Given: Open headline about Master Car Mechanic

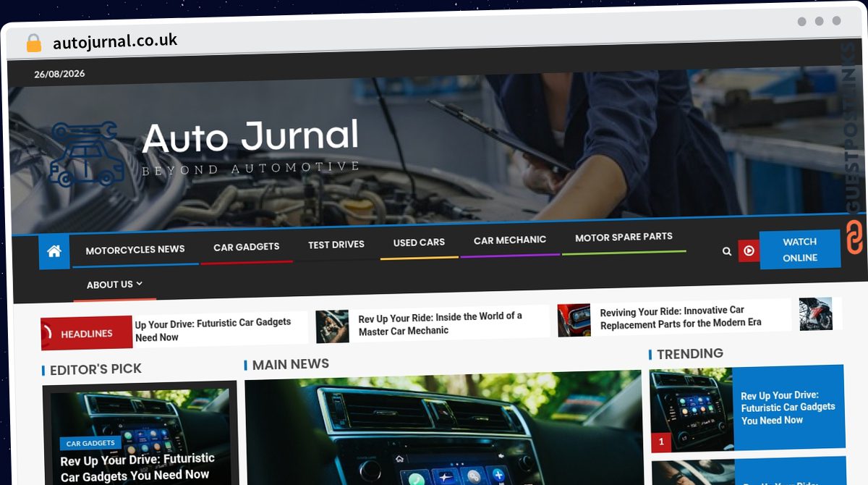Looking at the screenshot, I should coord(441,324).
